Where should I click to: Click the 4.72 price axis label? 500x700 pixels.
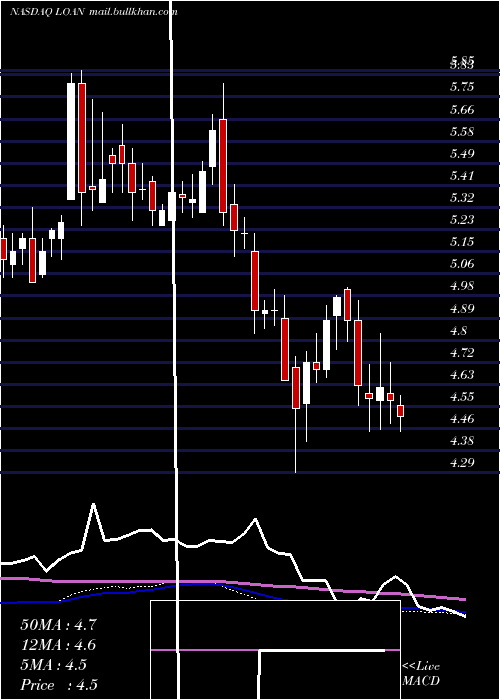pos(462,353)
